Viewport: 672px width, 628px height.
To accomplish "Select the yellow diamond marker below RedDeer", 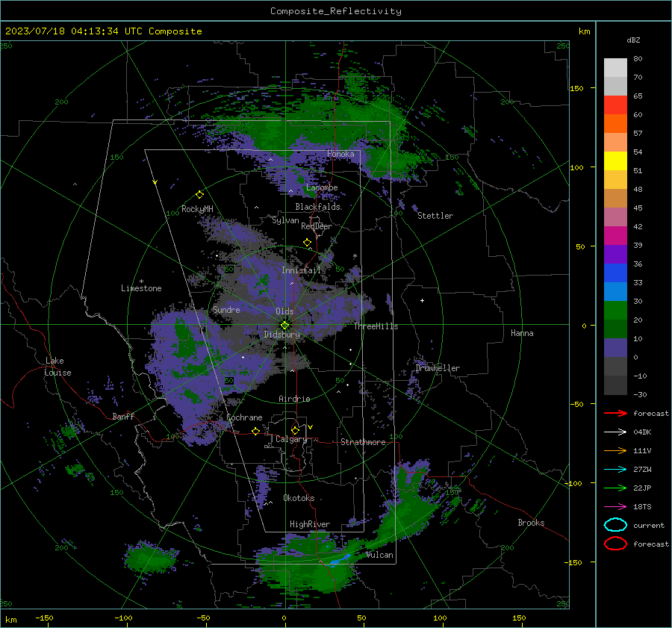I will click(307, 243).
